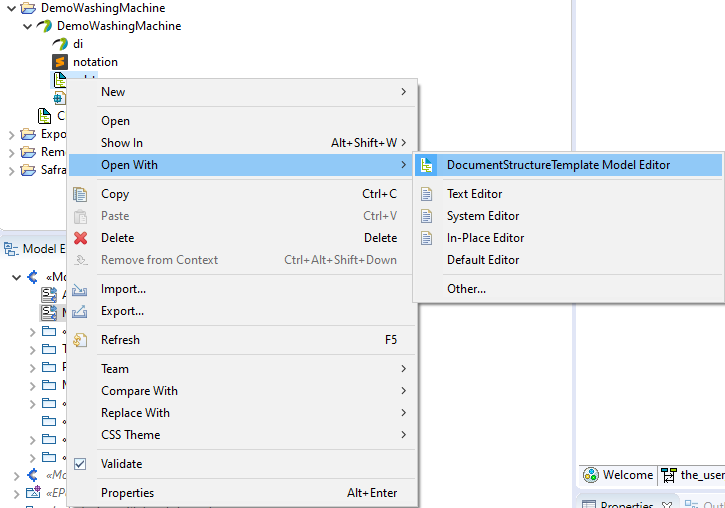Screen dimensions: 725x508
Task: Switch to the the_user diagram tab
Action: [x=692, y=475]
